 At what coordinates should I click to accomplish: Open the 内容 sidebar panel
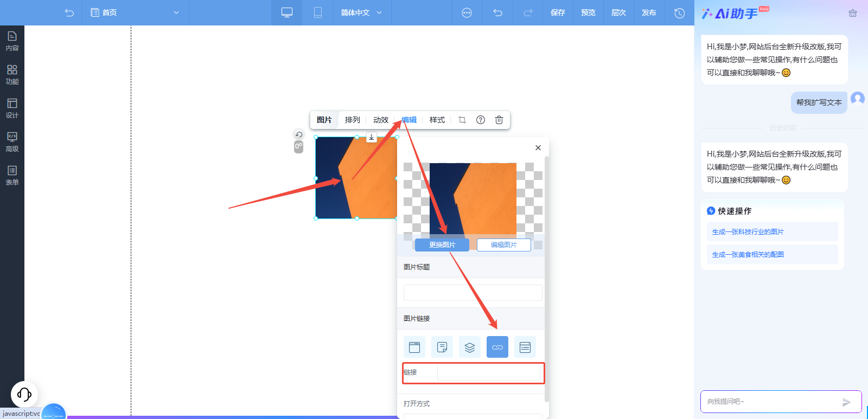click(x=12, y=41)
